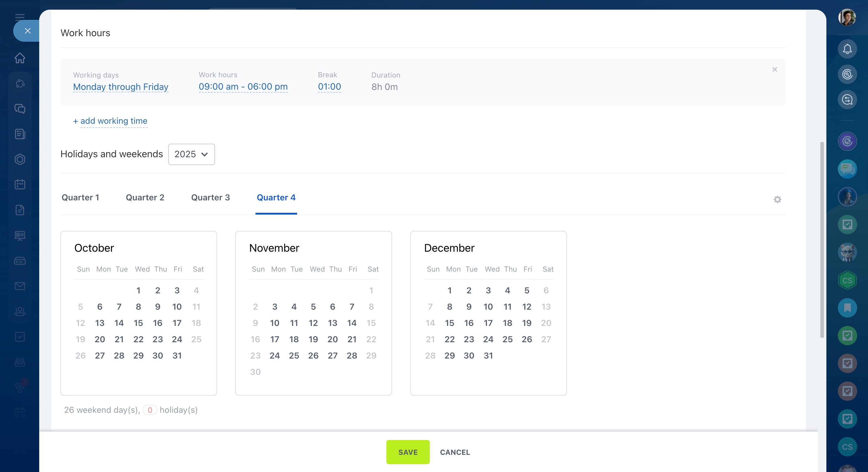Viewport: 868px width, 472px height.
Task: Expand the 2025 year dropdown
Action: [192, 154]
